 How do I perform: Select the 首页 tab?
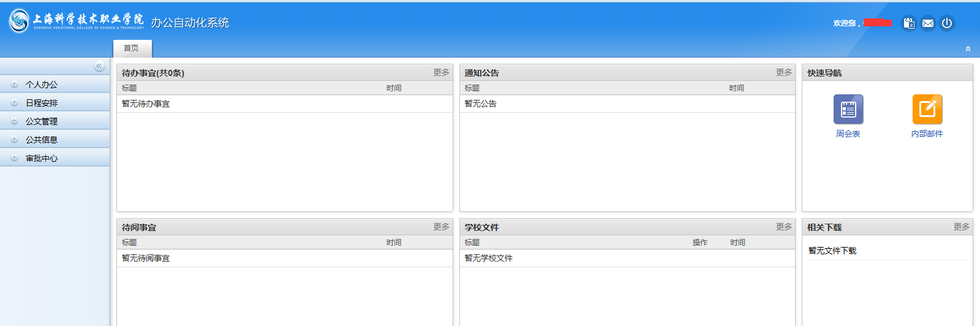(132, 48)
